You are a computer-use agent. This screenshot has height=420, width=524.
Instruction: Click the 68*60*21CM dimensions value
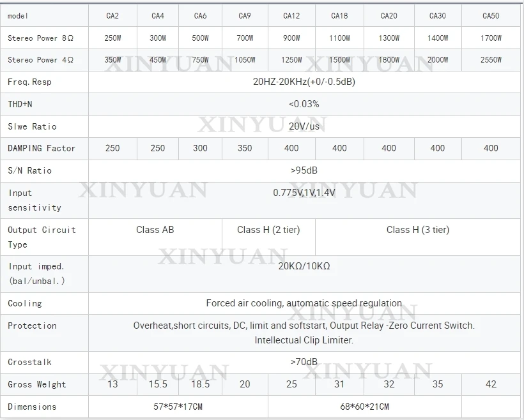tap(364, 407)
